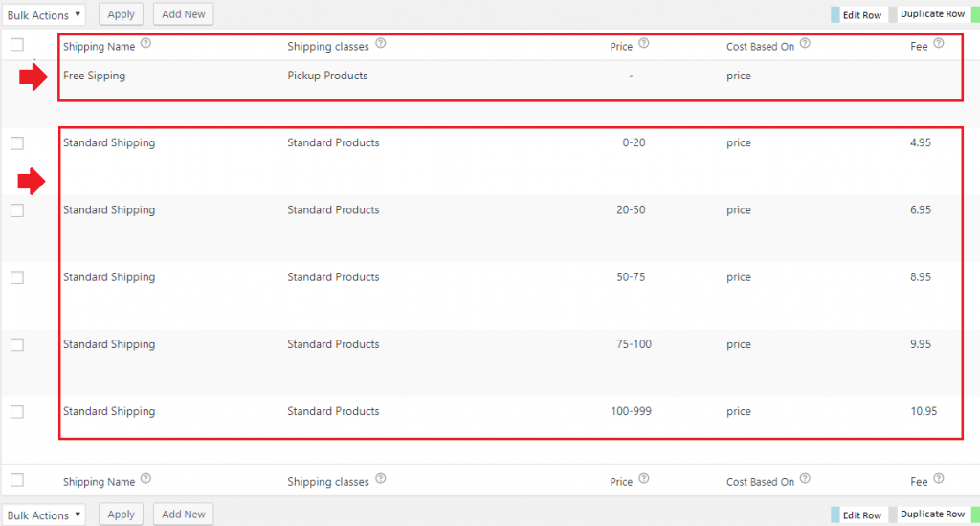The image size is (980, 526).
Task: Click the Cost Based On column header
Action: (760, 46)
